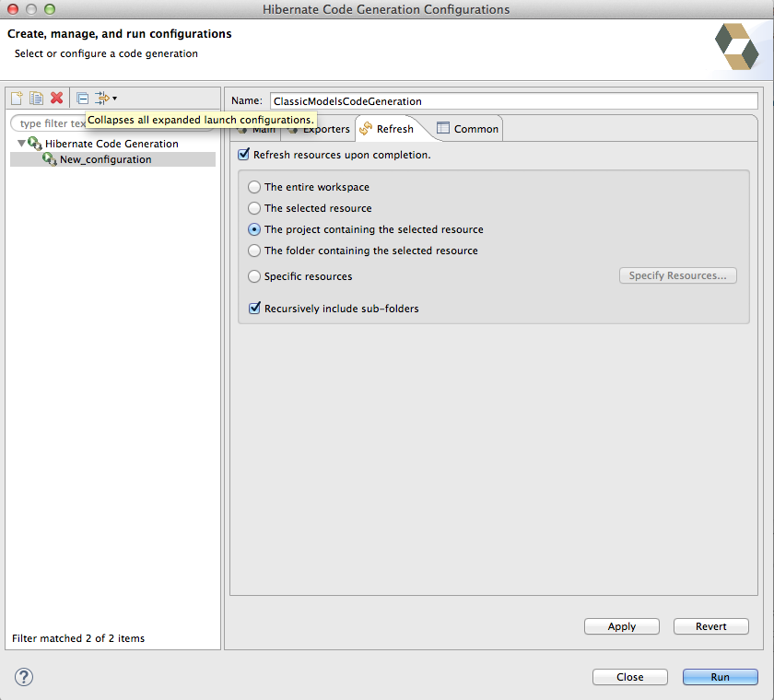Screen dimensions: 774x700
Task: Click the Refresh tab icon
Action: point(366,129)
